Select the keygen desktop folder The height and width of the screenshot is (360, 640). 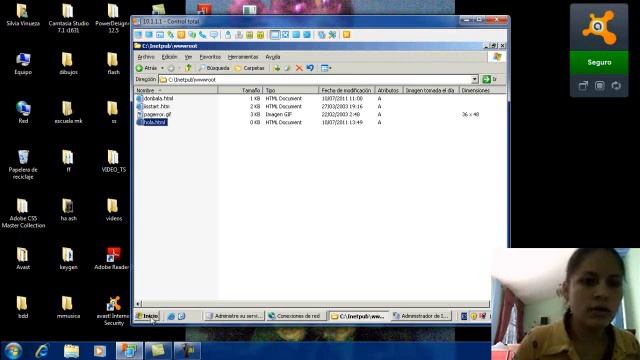[68, 258]
